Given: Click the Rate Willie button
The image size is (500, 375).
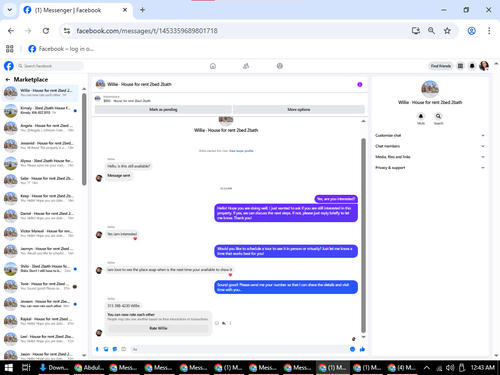Looking at the screenshot, I should click(x=158, y=328).
